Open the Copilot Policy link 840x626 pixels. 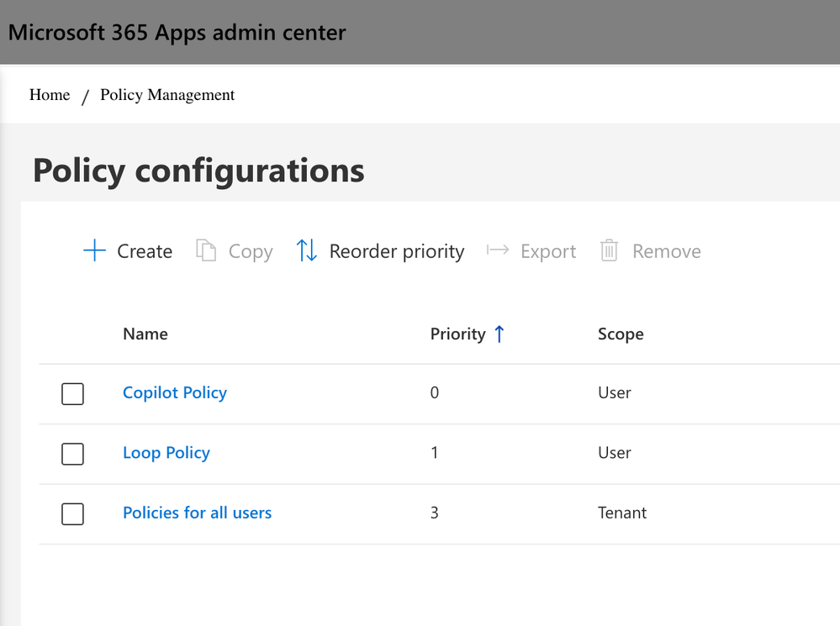(175, 393)
